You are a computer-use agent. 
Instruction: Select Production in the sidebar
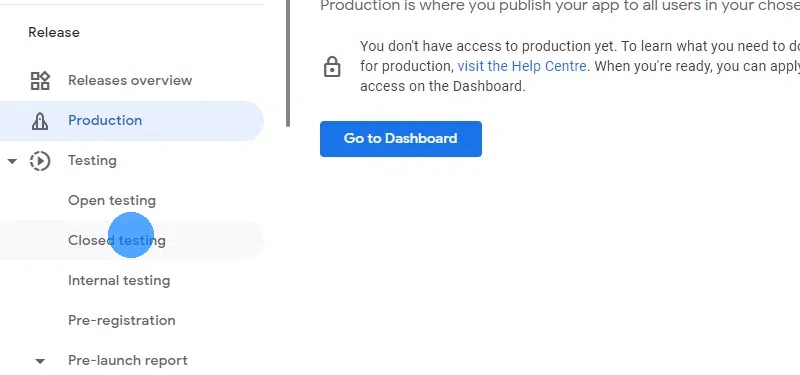(132, 121)
